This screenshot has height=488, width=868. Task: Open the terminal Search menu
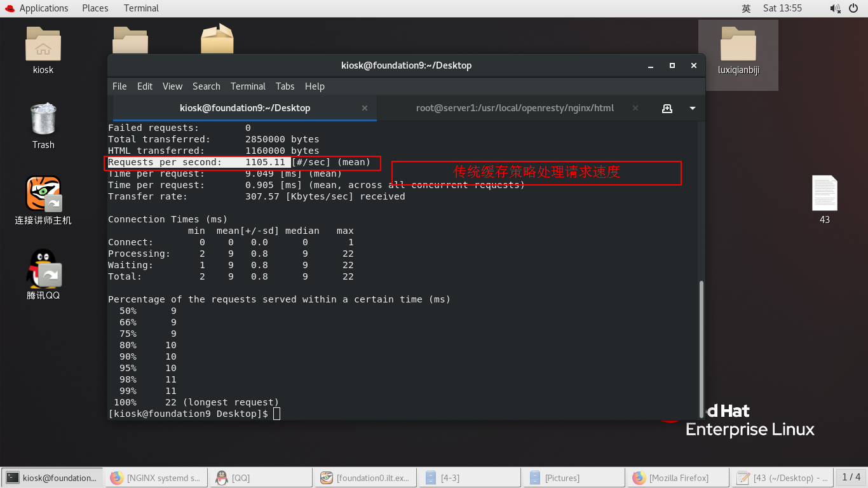[x=207, y=86]
